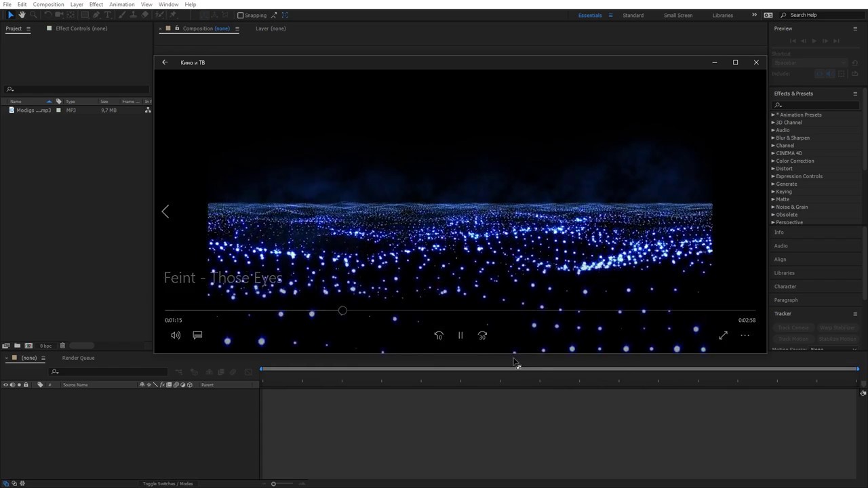Click the timeline zoom slider handle
This screenshot has height=488, width=868.
[273, 483]
